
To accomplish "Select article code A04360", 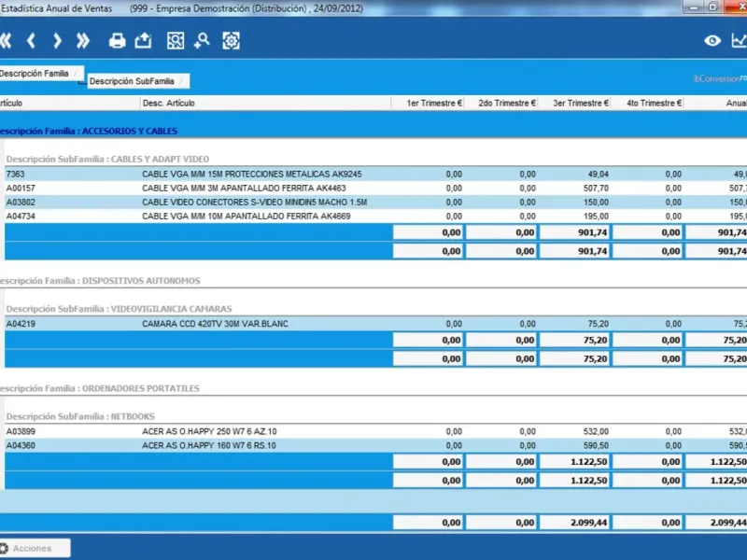I will pos(21,446).
